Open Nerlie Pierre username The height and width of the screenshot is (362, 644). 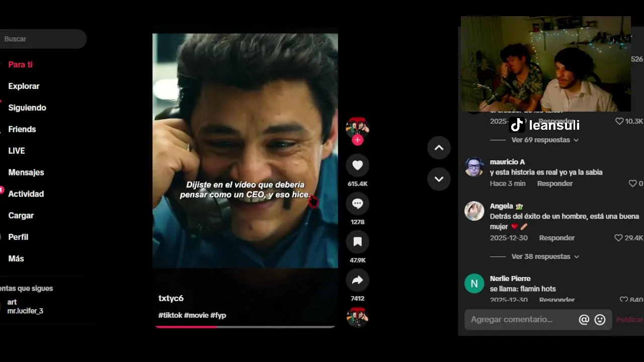coord(510,279)
